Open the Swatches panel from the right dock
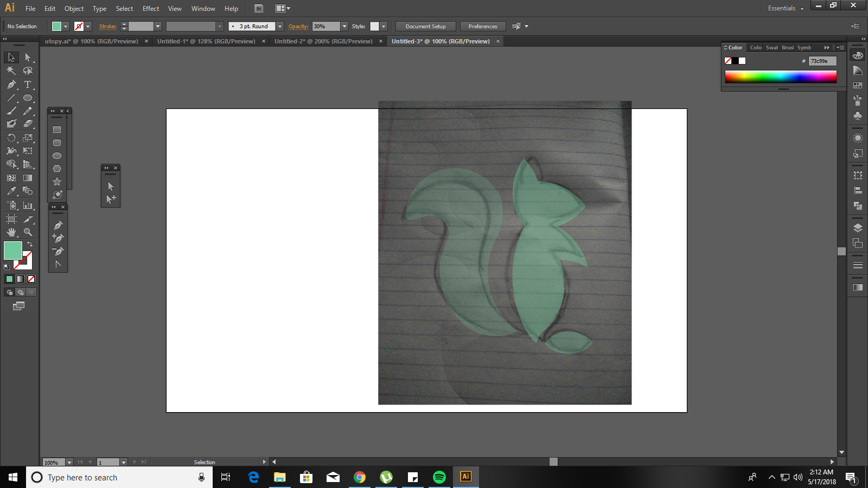 click(858, 85)
